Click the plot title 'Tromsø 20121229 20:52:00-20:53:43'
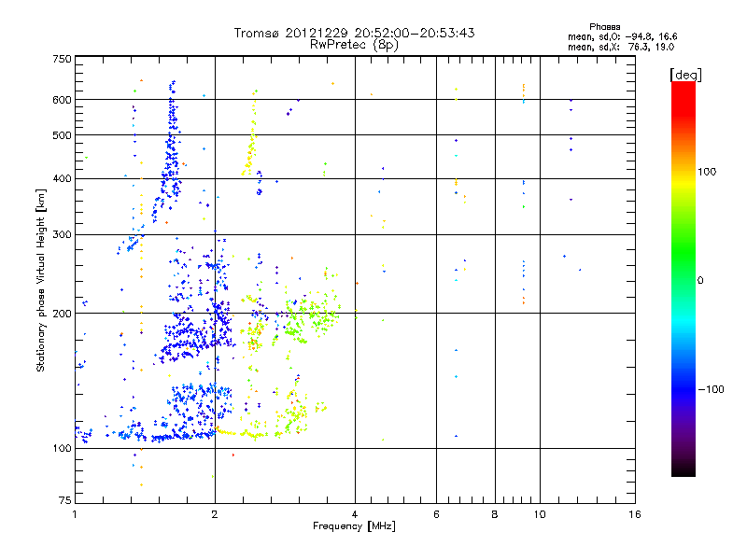 pyautogui.click(x=354, y=33)
